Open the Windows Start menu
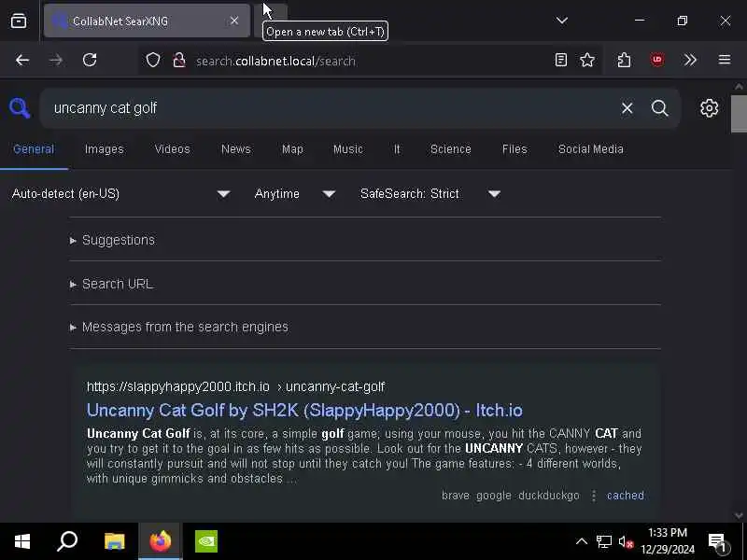This screenshot has width=747, height=560. pyautogui.click(x=22, y=541)
